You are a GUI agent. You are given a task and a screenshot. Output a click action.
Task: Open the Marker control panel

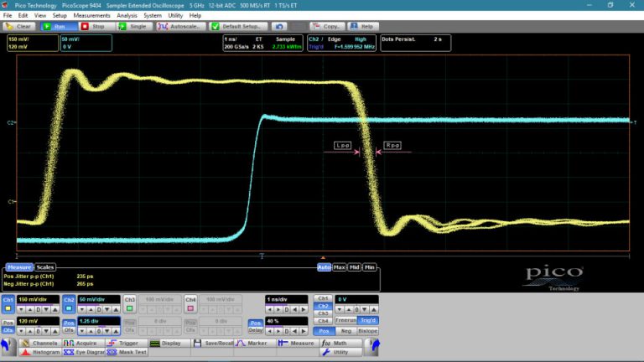(254, 343)
